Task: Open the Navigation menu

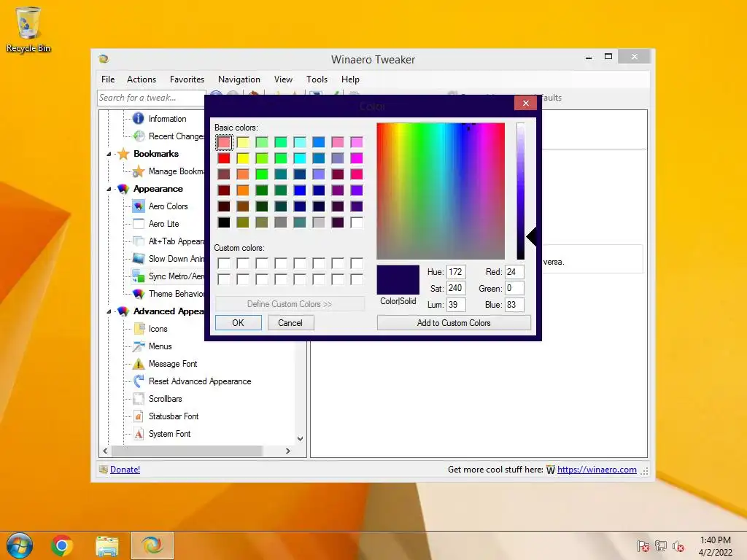Action: [239, 79]
